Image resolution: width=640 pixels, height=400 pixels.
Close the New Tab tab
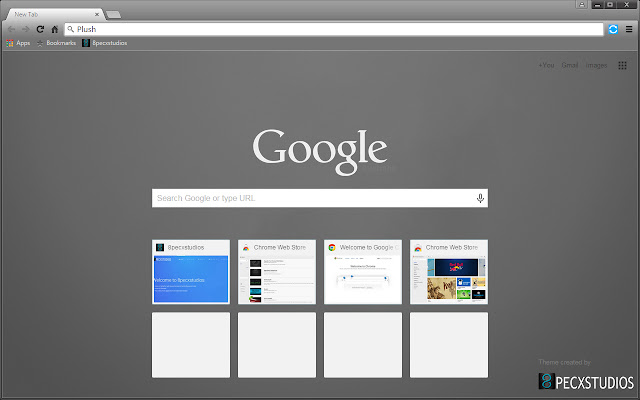tap(97, 14)
